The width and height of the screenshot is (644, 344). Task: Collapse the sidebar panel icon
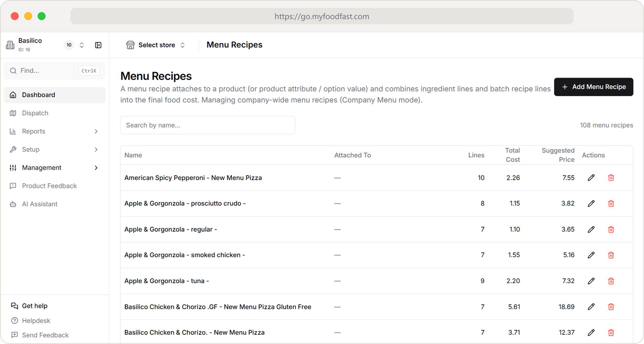98,45
